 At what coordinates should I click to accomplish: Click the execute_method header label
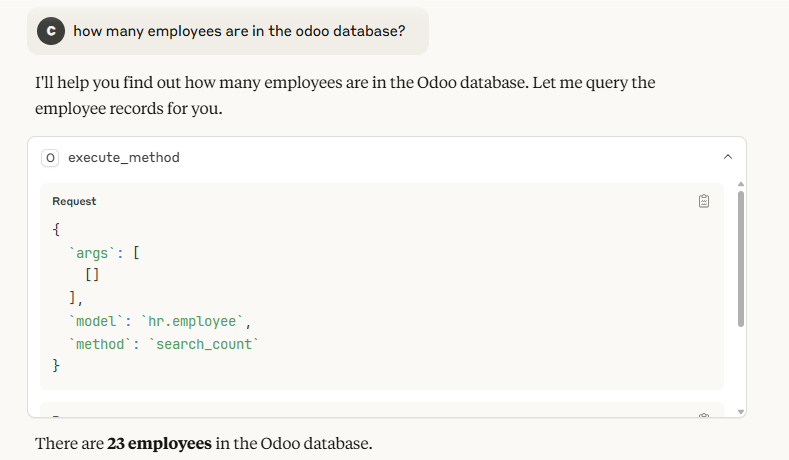point(124,157)
